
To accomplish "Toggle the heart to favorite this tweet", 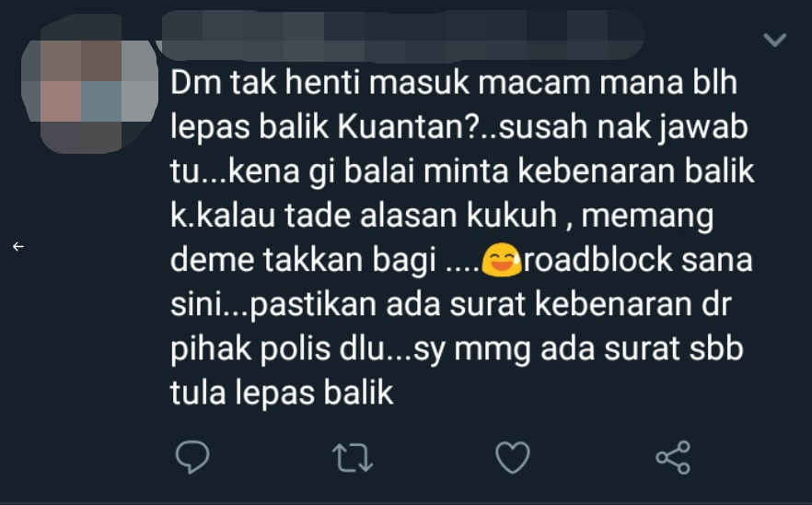I will coord(513,457).
